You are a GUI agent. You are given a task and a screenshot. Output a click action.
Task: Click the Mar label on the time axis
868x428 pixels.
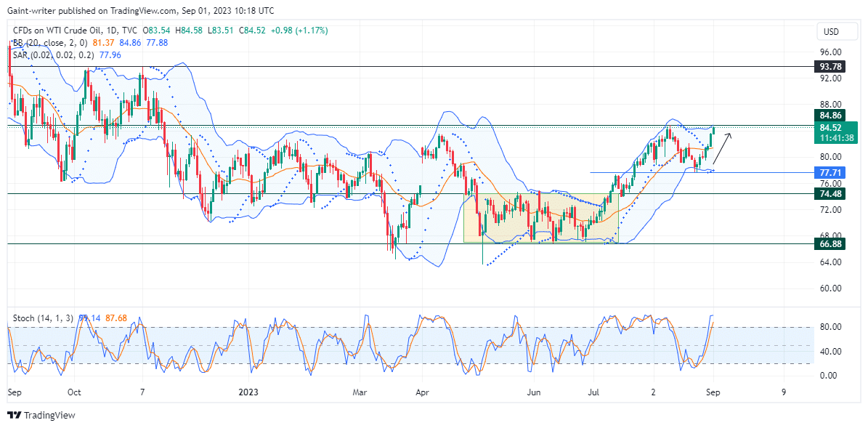(360, 392)
